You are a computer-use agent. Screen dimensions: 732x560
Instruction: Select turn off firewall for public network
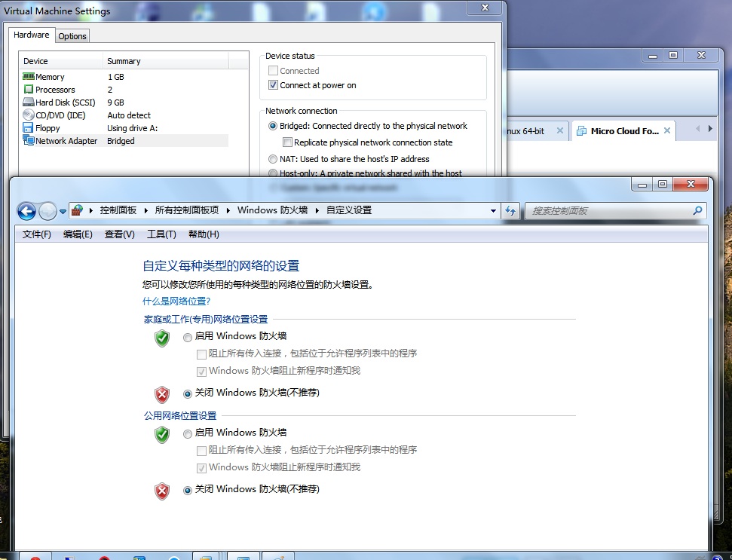point(188,491)
